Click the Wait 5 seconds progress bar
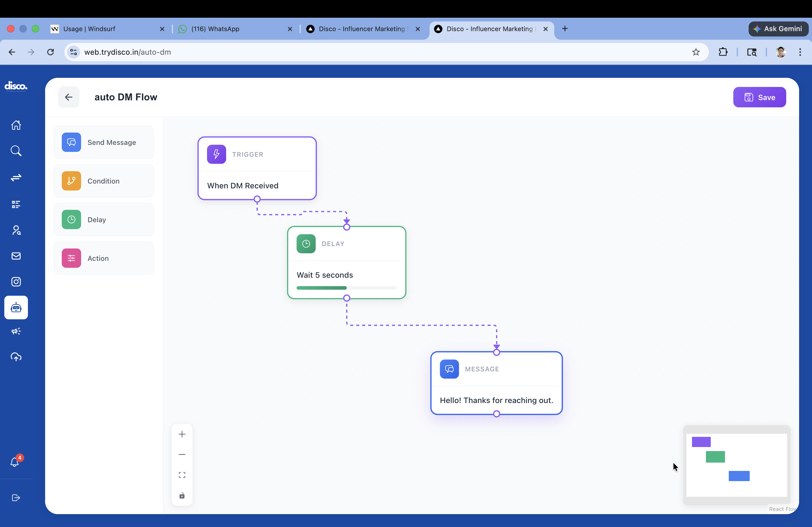 click(346, 288)
